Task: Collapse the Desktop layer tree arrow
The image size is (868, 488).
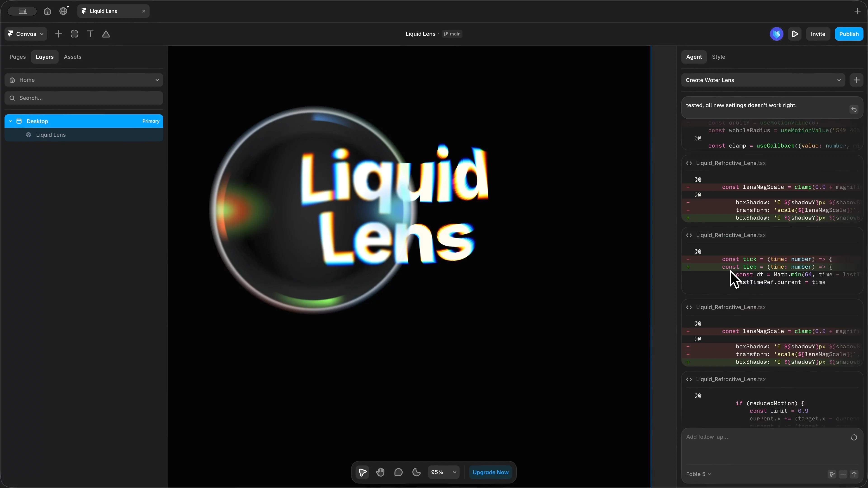Action: (10, 121)
